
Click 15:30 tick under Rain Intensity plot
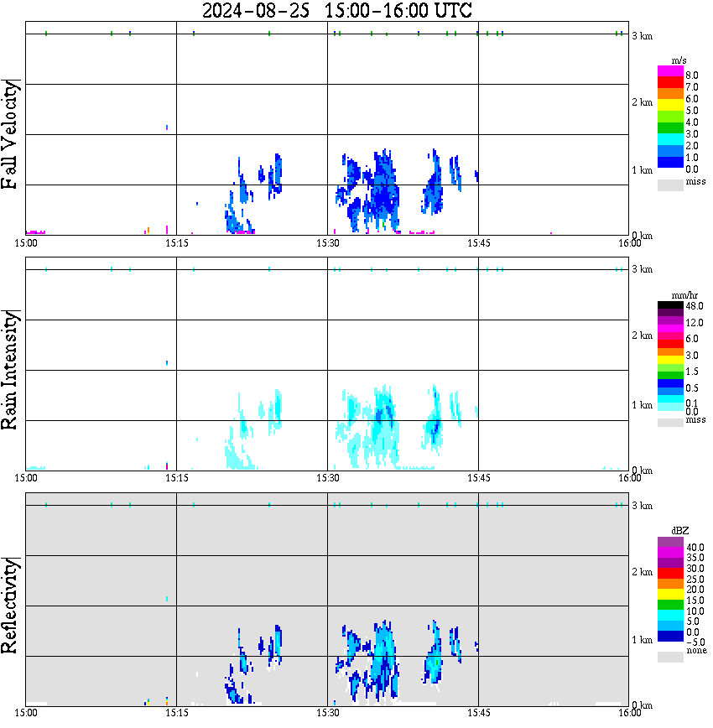coord(327,478)
